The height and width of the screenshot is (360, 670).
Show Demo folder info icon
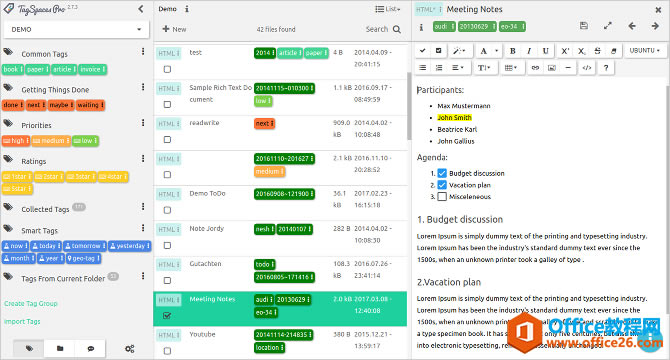pyautogui.click(x=187, y=9)
